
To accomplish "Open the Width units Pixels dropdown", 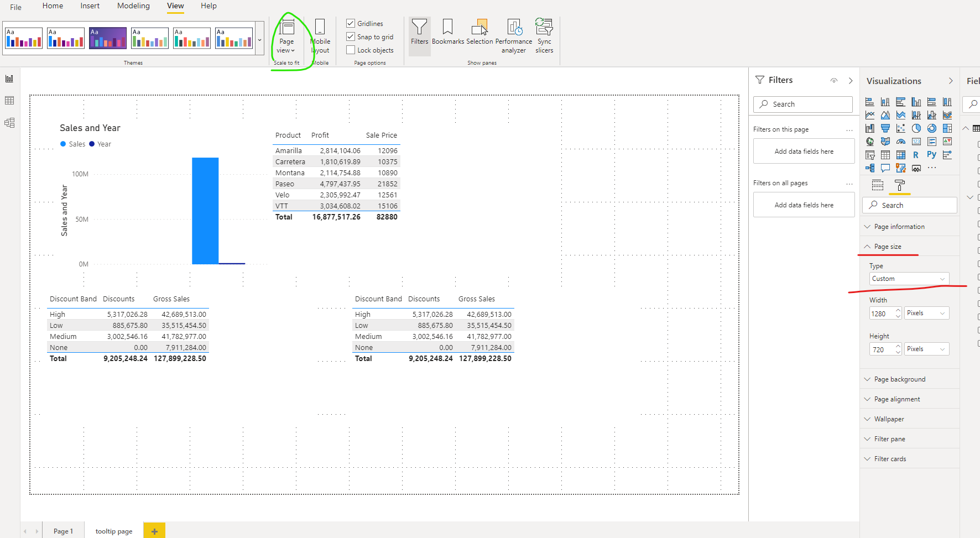I will coord(926,313).
